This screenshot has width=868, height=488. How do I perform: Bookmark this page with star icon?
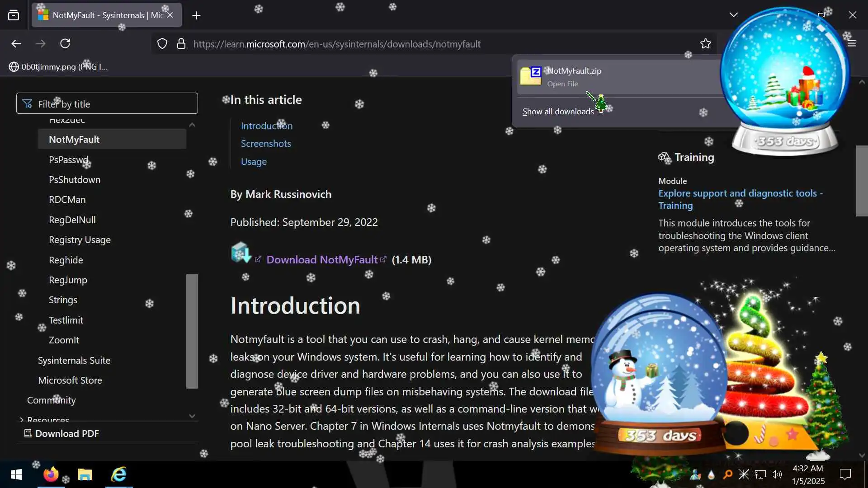[x=705, y=43]
